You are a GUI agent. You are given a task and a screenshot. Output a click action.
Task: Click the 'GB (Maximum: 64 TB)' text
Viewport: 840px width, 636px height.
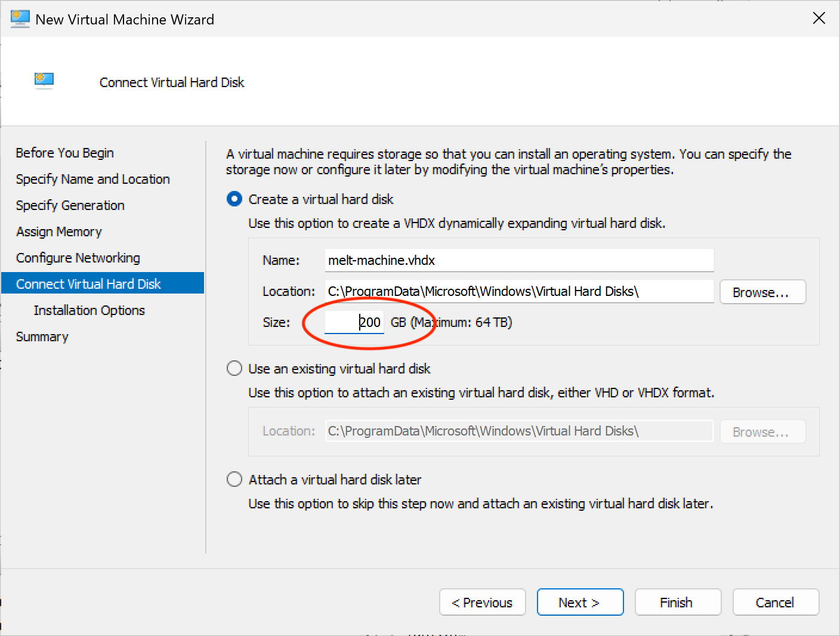coord(452,322)
